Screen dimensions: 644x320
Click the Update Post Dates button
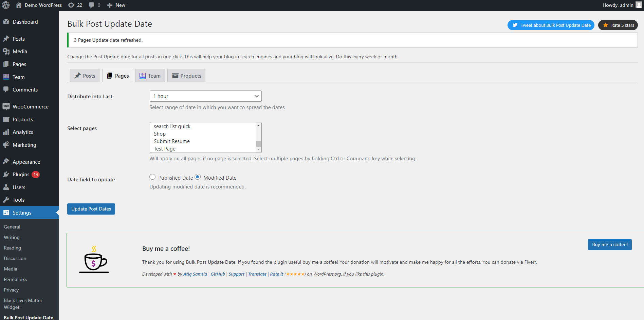[91, 209]
